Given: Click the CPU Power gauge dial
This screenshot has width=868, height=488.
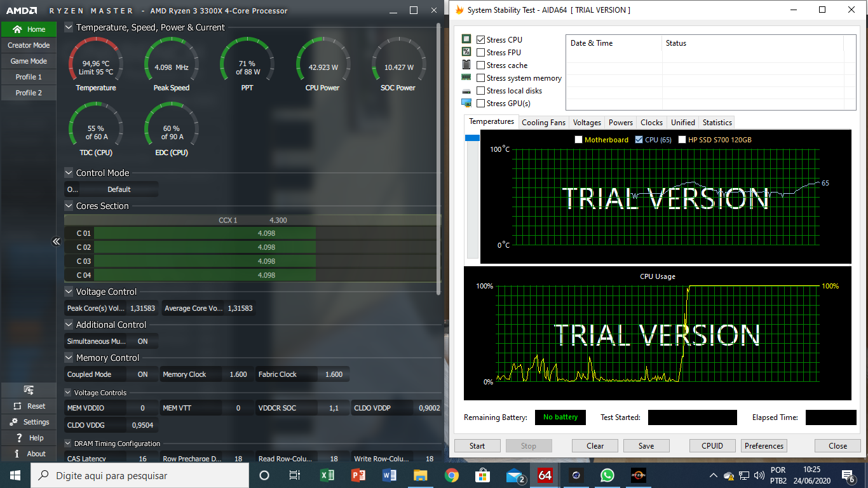Looking at the screenshot, I should [323, 61].
